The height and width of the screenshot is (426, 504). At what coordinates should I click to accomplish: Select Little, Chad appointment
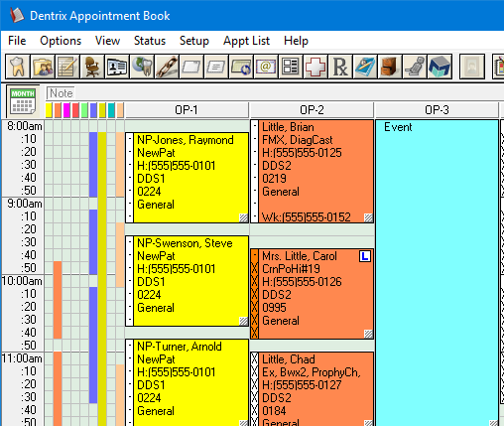pyautogui.click(x=313, y=389)
